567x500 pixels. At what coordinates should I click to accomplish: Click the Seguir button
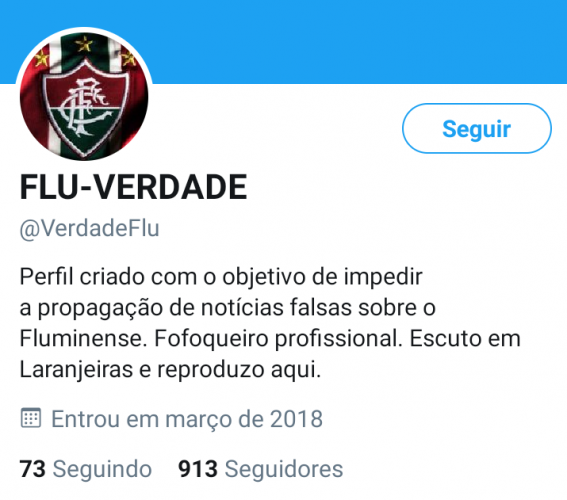[477, 128]
